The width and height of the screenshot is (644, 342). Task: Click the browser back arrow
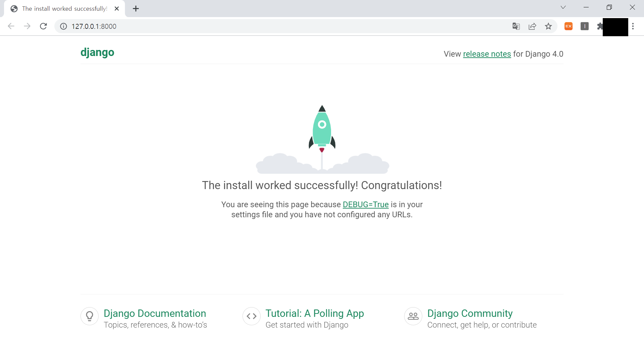pos(11,26)
